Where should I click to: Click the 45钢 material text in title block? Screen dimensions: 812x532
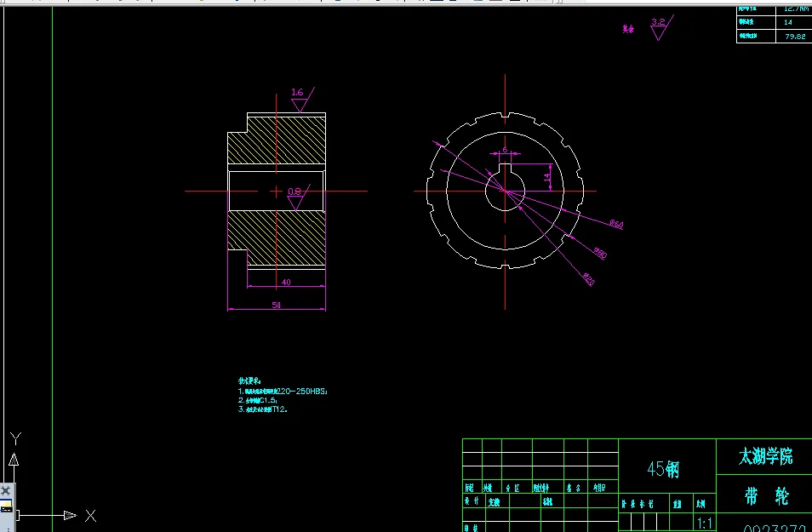(663, 469)
